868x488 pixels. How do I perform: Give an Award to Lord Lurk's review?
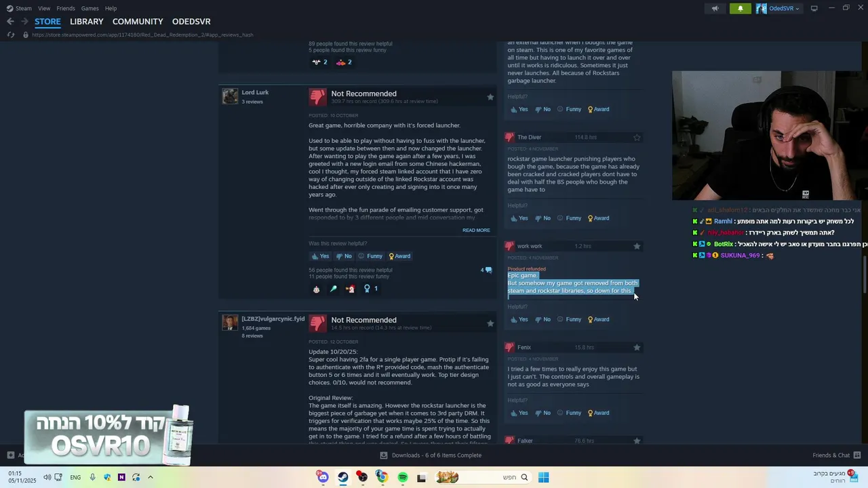[399, 256]
